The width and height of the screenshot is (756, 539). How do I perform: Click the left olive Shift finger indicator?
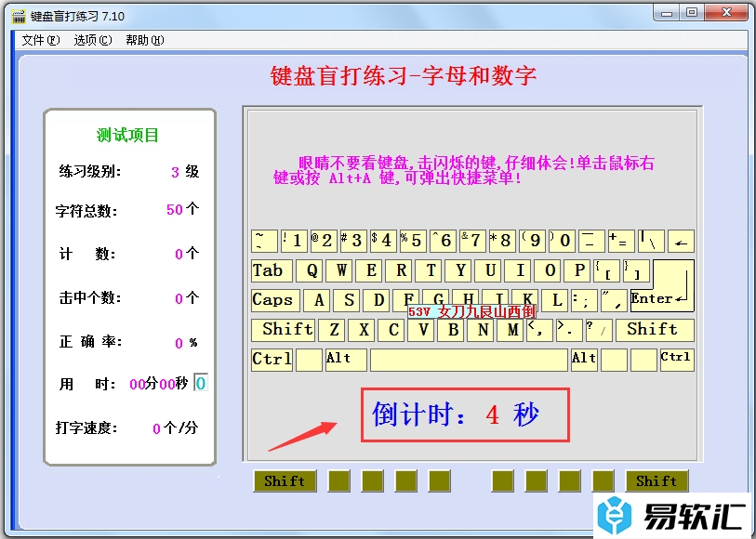tap(285, 480)
